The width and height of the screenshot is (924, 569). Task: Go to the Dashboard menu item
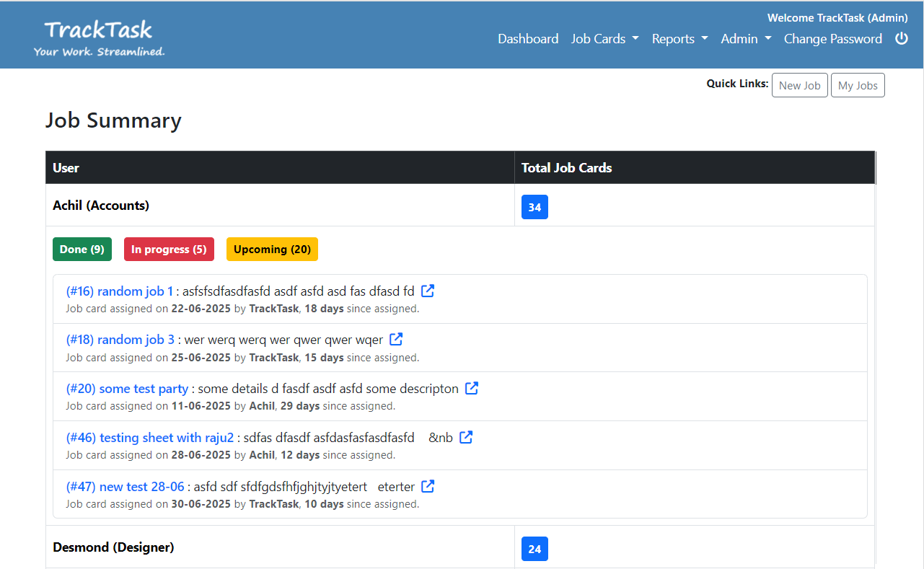tap(528, 39)
